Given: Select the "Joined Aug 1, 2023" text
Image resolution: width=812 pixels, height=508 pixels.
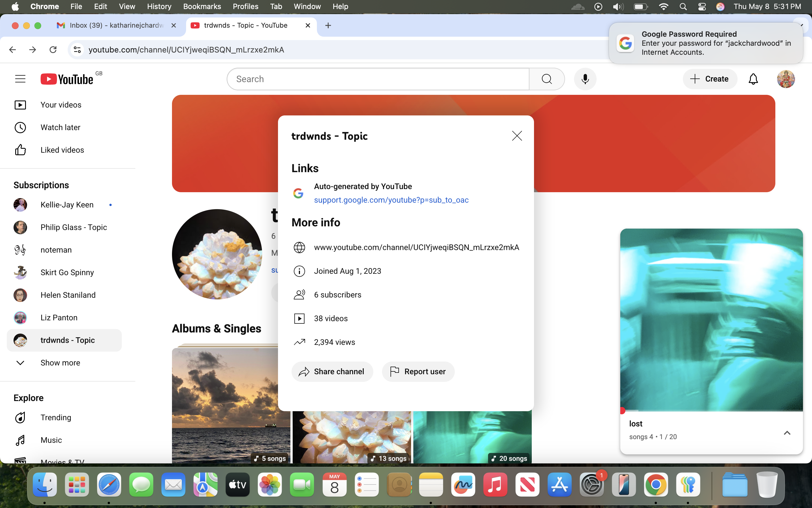Looking at the screenshot, I should [x=348, y=271].
